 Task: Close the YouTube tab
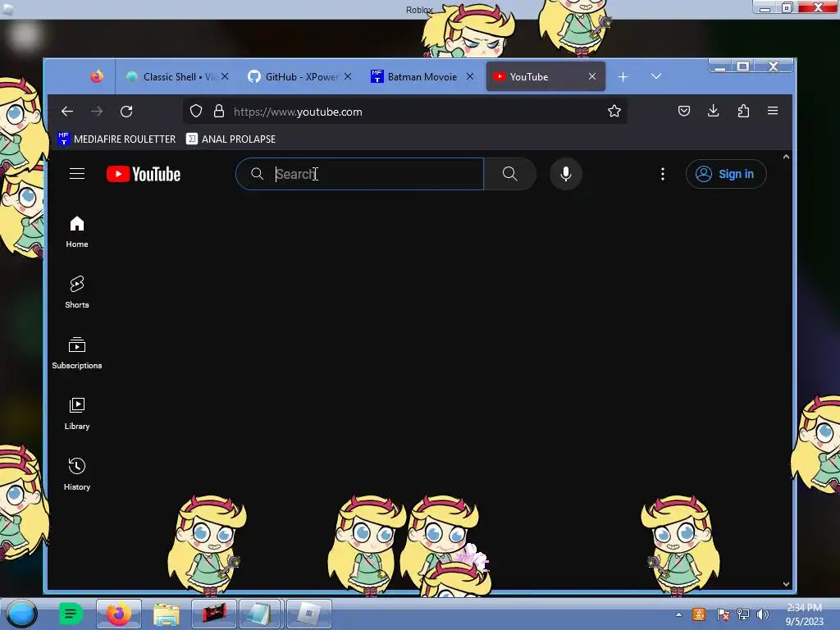[592, 76]
